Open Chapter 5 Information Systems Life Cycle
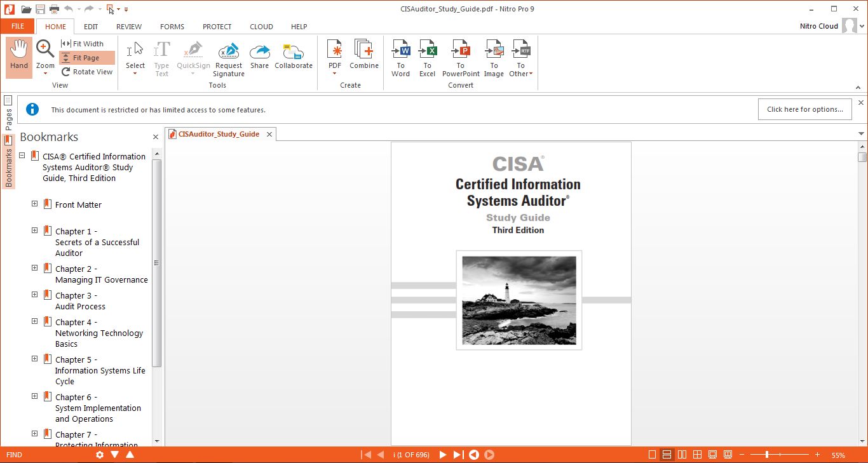 click(100, 370)
